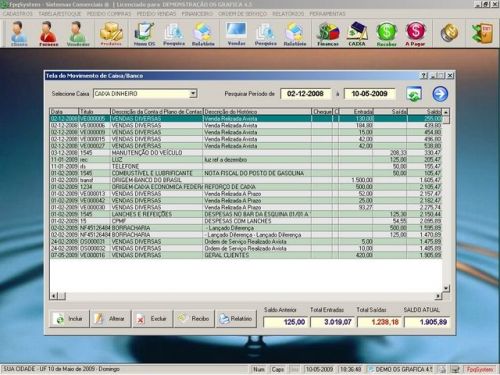Select row LANCHES E REFEIÇÕES

click(246, 214)
